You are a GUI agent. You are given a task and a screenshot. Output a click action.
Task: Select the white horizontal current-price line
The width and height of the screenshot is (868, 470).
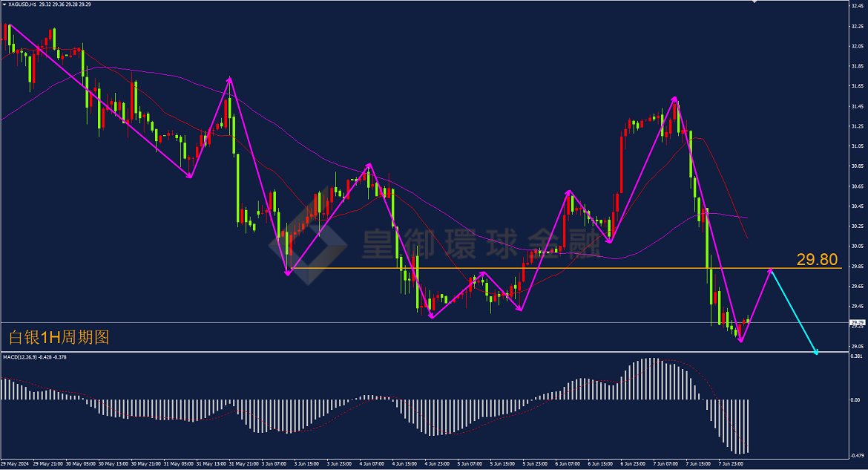click(424, 322)
